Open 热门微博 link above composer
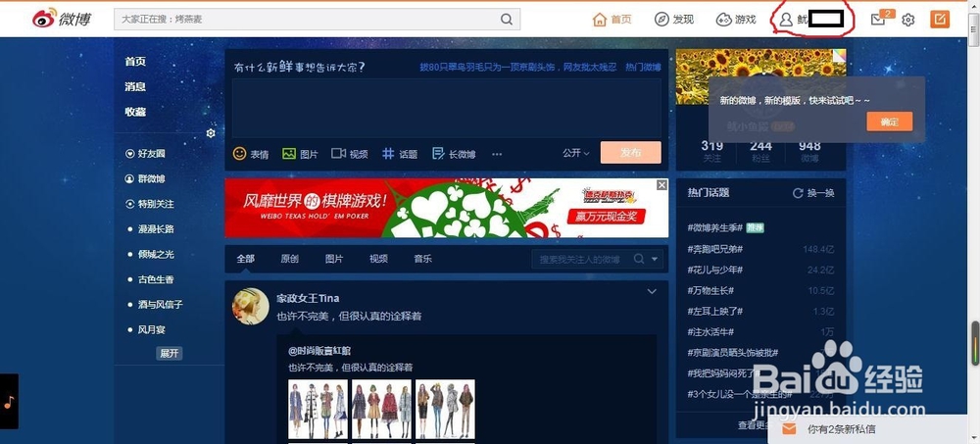Viewport: 980px width, 444px height. 643,67
